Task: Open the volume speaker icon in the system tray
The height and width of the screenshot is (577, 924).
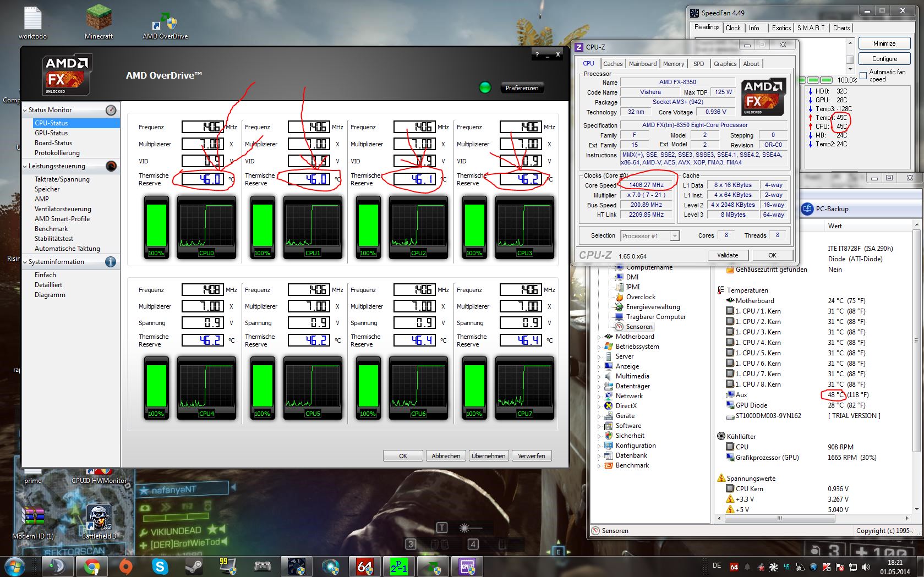Action: pyautogui.click(x=867, y=567)
